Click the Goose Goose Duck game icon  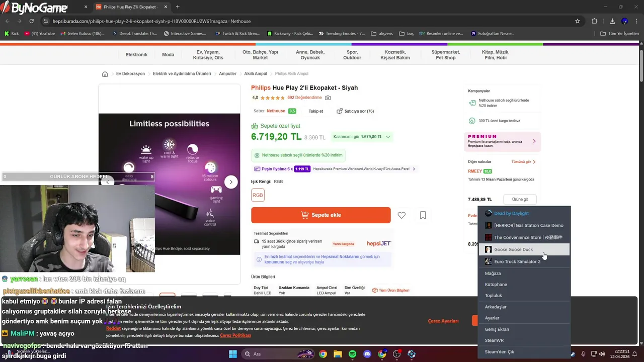point(488,249)
